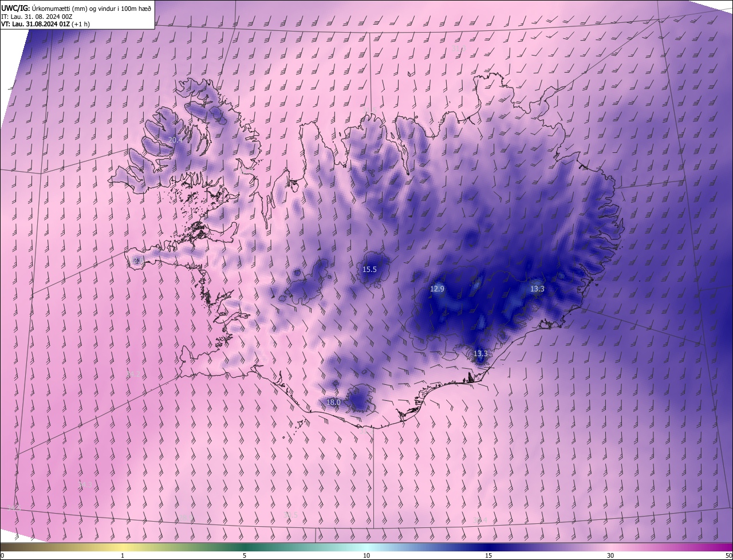Click the 15 label on the color scale
Screen dimensions: 733x560
[x=488, y=555]
